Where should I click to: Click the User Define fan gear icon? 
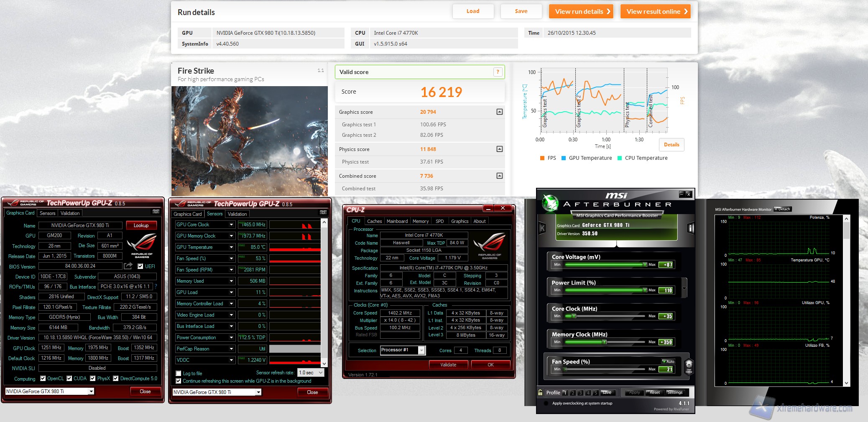pos(689,365)
